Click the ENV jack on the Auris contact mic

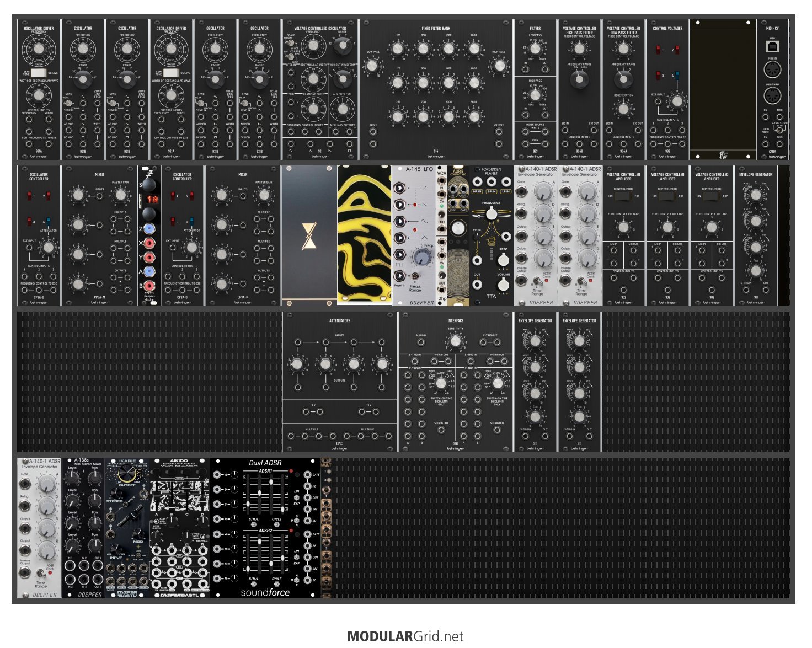point(452,204)
